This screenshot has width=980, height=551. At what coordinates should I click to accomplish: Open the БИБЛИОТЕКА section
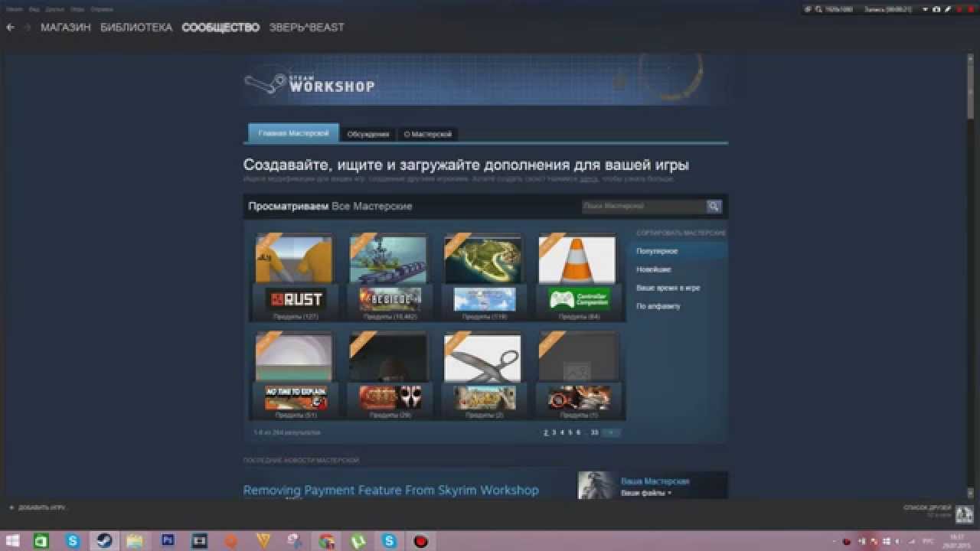136,28
